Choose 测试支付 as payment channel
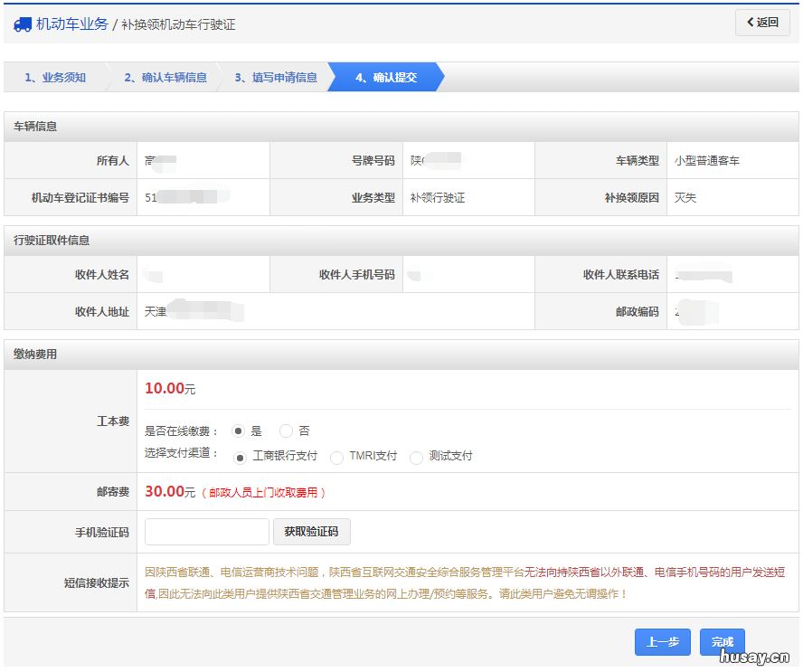The width and height of the screenshot is (803, 672). [416, 458]
